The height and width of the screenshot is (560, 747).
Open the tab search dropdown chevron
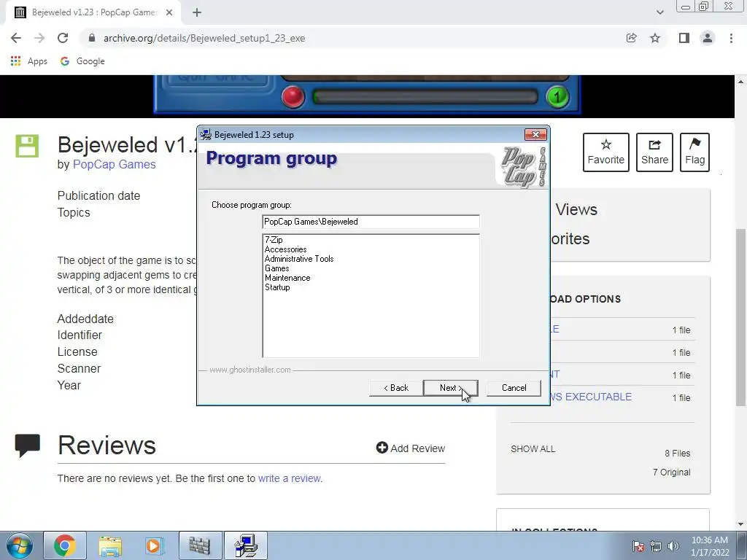pyautogui.click(x=659, y=12)
